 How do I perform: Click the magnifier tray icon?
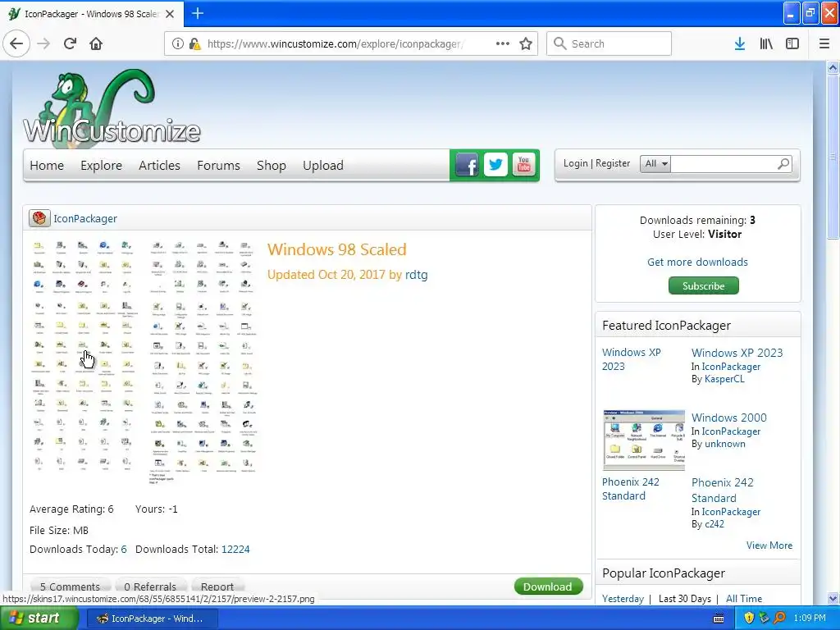[x=779, y=618]
